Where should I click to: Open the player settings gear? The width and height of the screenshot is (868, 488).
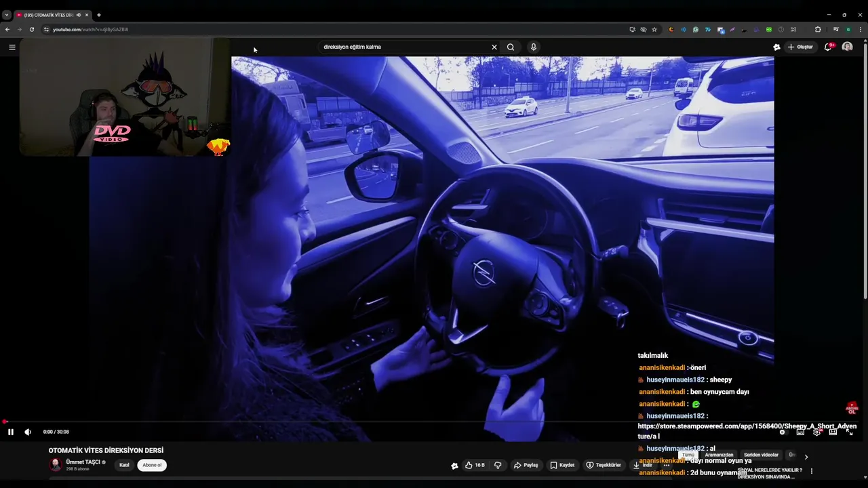point(816,432)
